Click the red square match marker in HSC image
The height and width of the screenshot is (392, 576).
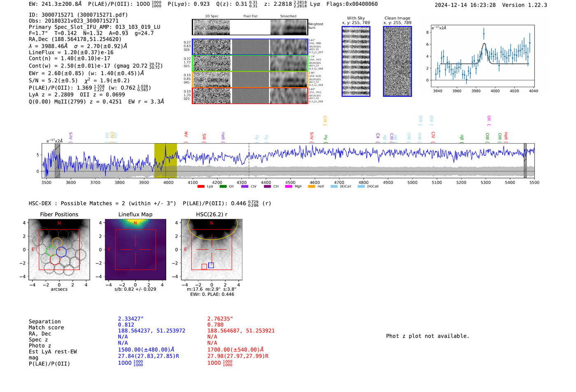pyautogui.click(x=204, y=267)
